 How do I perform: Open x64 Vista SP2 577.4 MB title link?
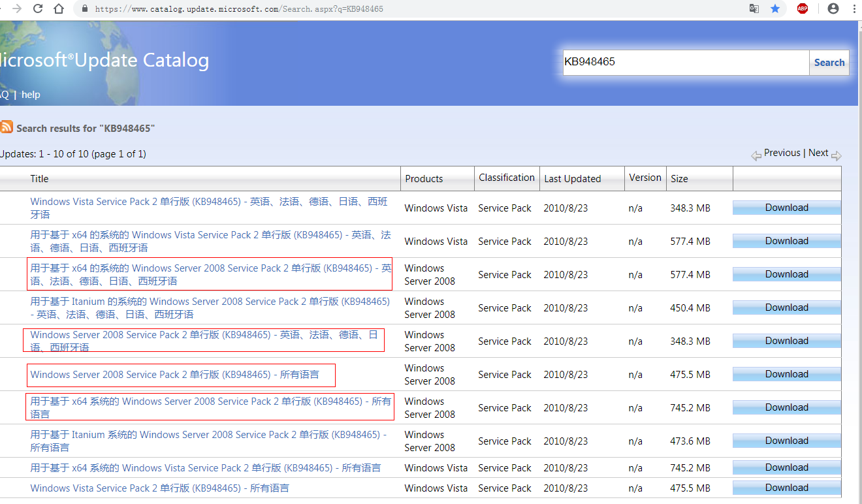tap(210, 241)
